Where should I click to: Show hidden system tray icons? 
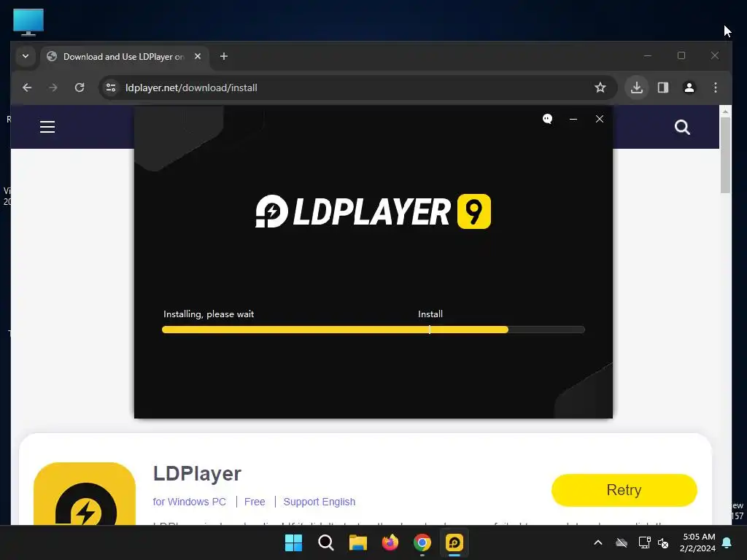(x=598, y=542)
